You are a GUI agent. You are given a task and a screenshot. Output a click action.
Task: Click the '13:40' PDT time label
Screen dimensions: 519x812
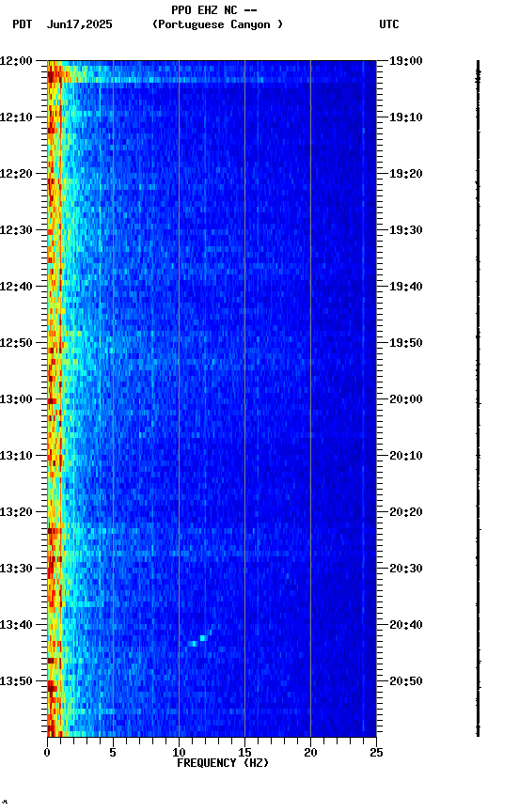[16, 626]
